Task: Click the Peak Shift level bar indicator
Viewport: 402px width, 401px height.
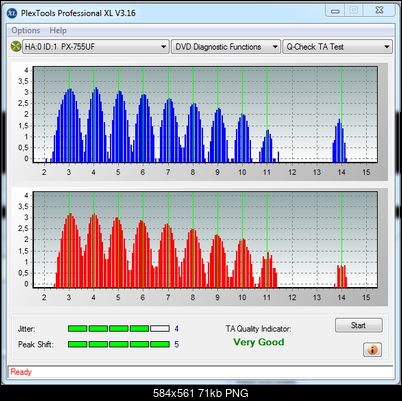Action: (119, 344)
